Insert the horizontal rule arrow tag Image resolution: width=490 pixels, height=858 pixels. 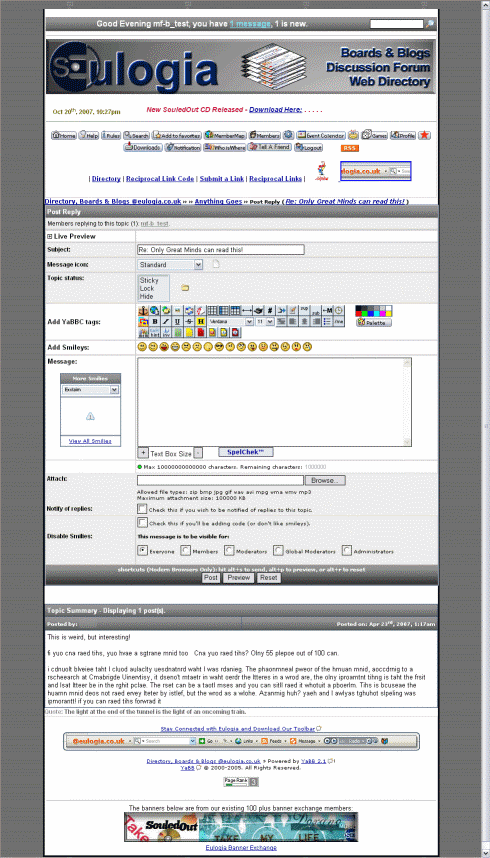tap(247, 310)
